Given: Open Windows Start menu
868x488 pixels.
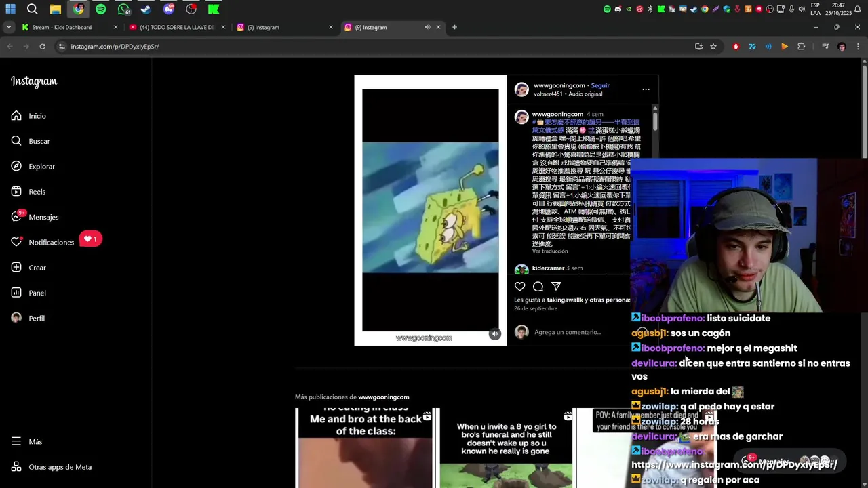Looking at the screenshot, I should point(10,9).
